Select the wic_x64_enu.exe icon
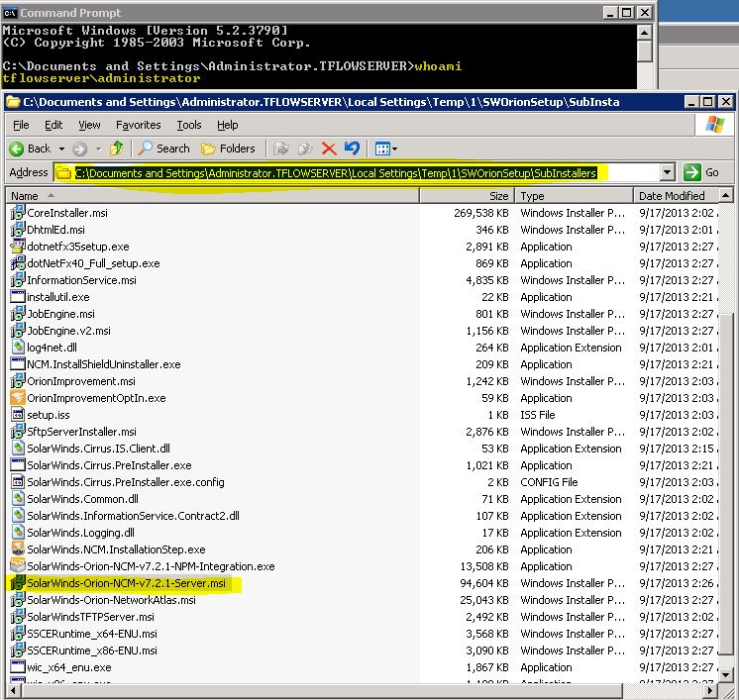 pyautogui.click(x=18, y=667)
